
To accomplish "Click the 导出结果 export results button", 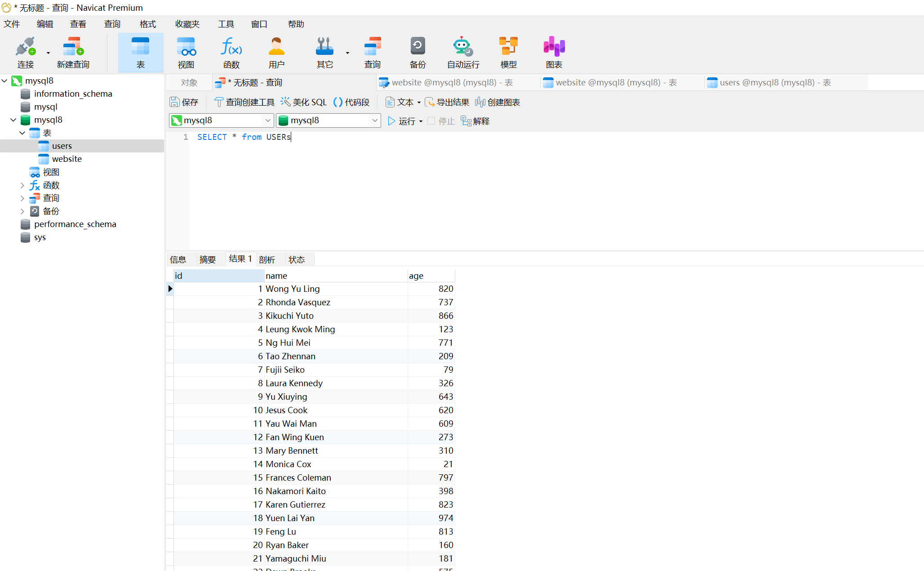I will (447, 102).
